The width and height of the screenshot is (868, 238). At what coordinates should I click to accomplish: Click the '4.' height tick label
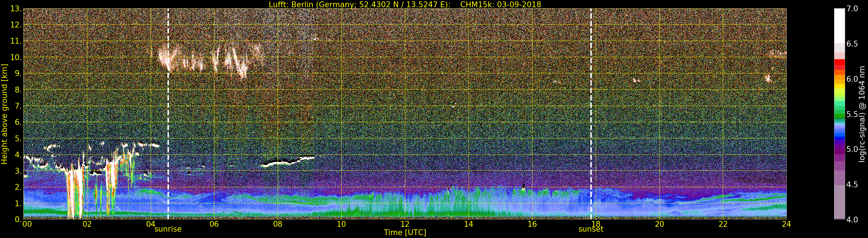point(18,155)
